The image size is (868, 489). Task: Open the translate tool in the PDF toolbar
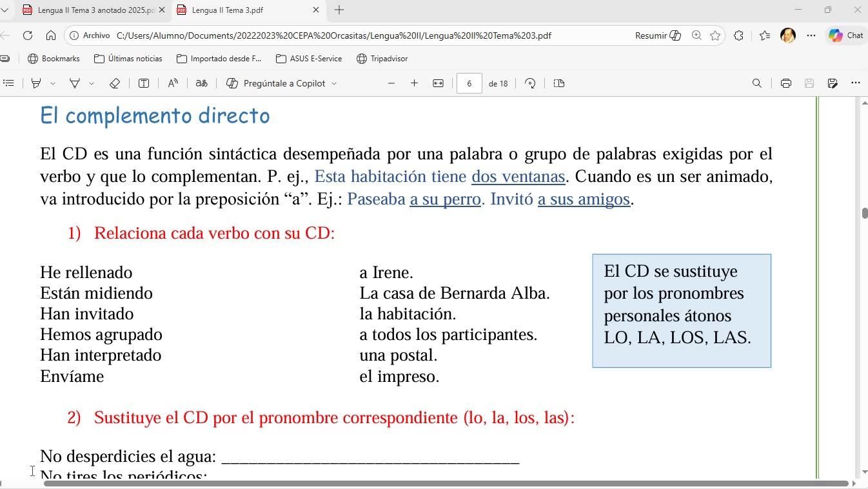(x=202, y=83)
